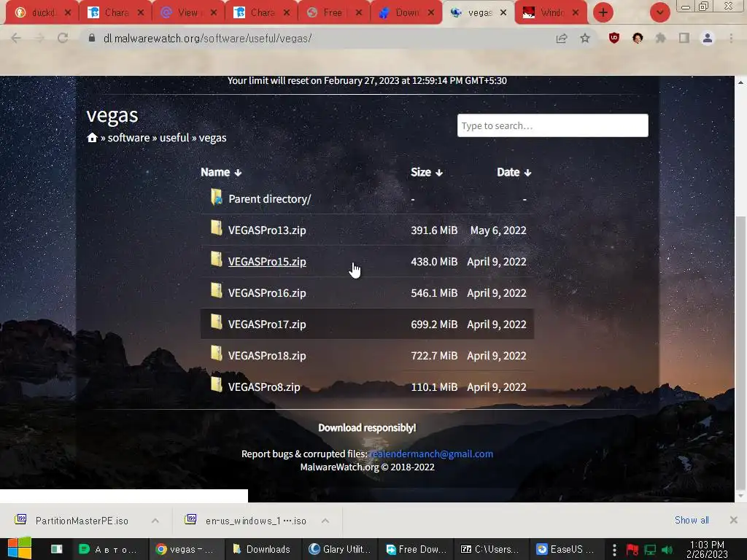Open the Free Download taskbar window
747x560 pixels.
point(416,549)
